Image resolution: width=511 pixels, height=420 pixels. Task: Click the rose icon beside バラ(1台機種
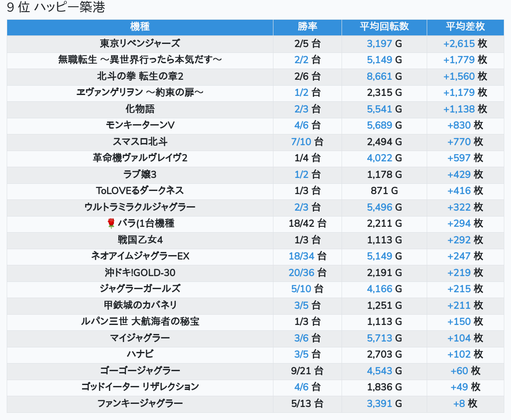click(x=111, y=223)
